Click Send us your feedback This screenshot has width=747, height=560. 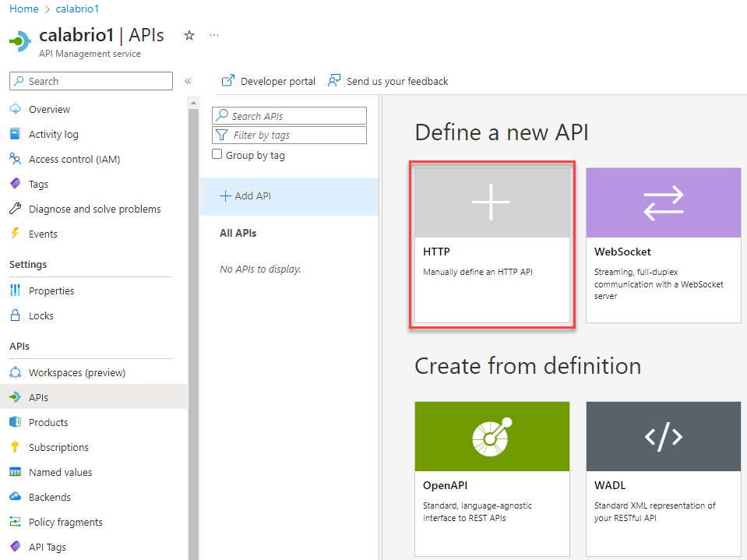(397, 82)
